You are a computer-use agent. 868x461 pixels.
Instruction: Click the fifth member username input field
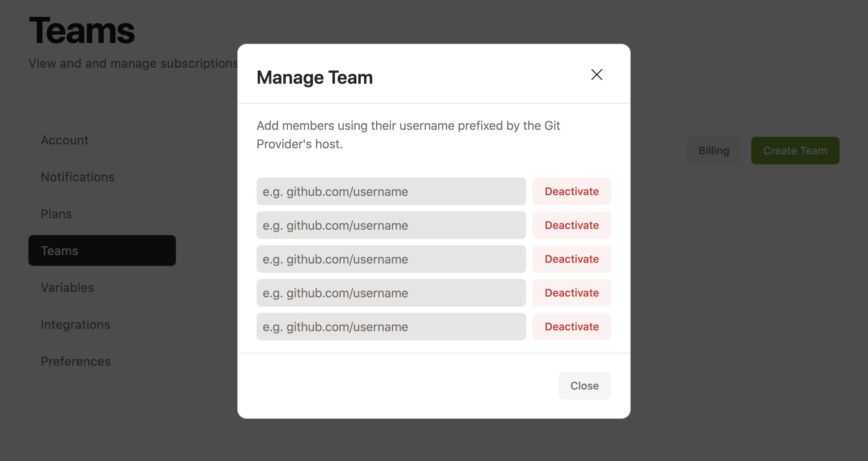[391, 327]
